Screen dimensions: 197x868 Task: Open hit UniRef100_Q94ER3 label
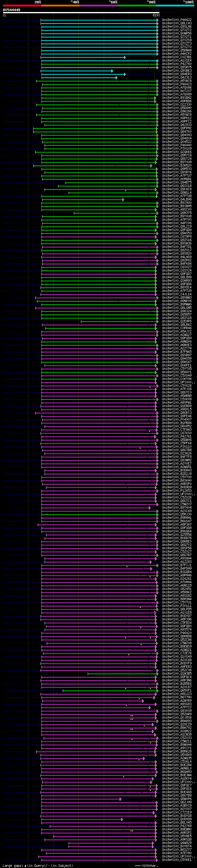click(x=177, y=74)
